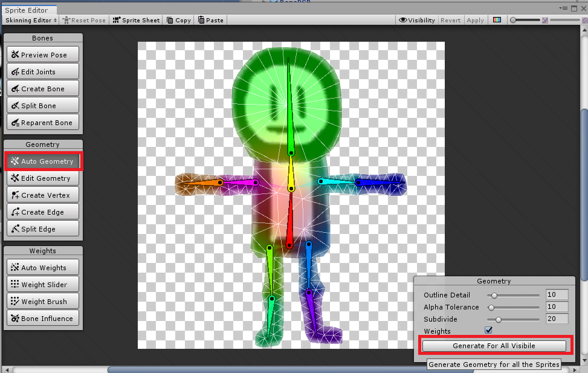Screen dimensions: 588x373
Task: Open the Auto Weights tool
Action: [x=43, y=267]
